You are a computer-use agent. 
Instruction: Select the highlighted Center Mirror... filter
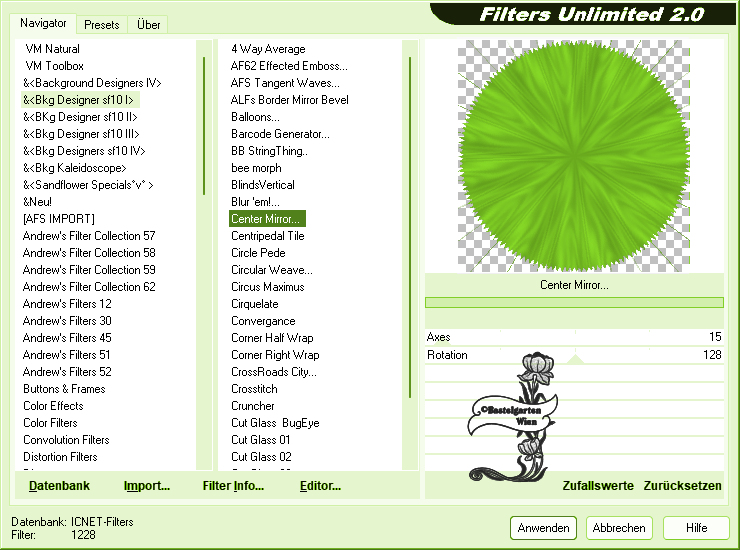tap(267, 219)
